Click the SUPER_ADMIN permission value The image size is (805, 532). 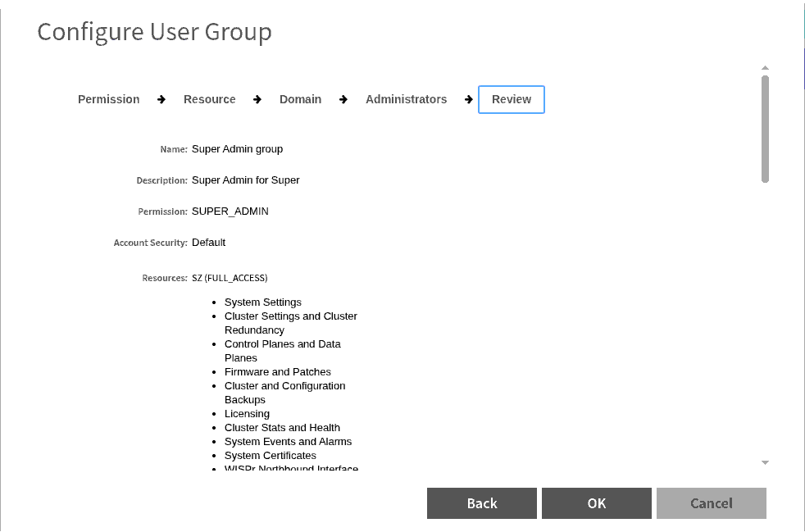[230, 211]
